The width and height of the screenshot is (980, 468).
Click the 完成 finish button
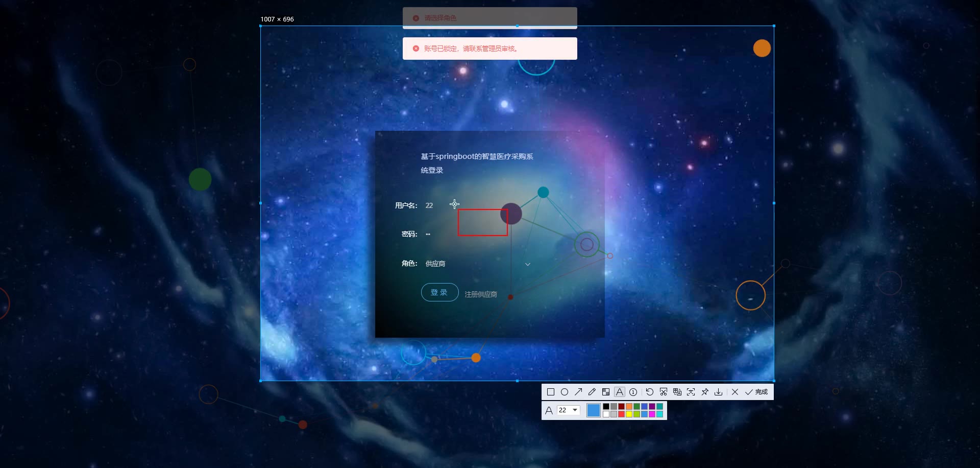pos(756,392)
